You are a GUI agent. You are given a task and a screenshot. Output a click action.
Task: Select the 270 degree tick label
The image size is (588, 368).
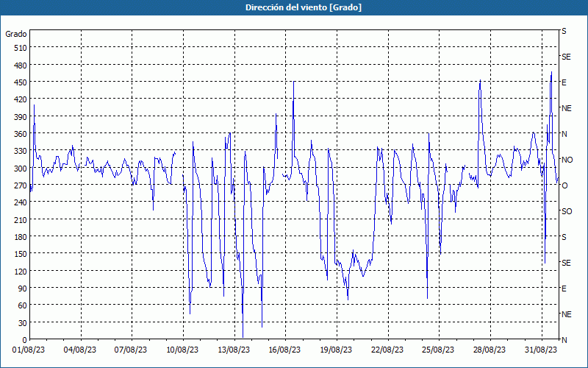pyautogui.click(x=21, y=185)
